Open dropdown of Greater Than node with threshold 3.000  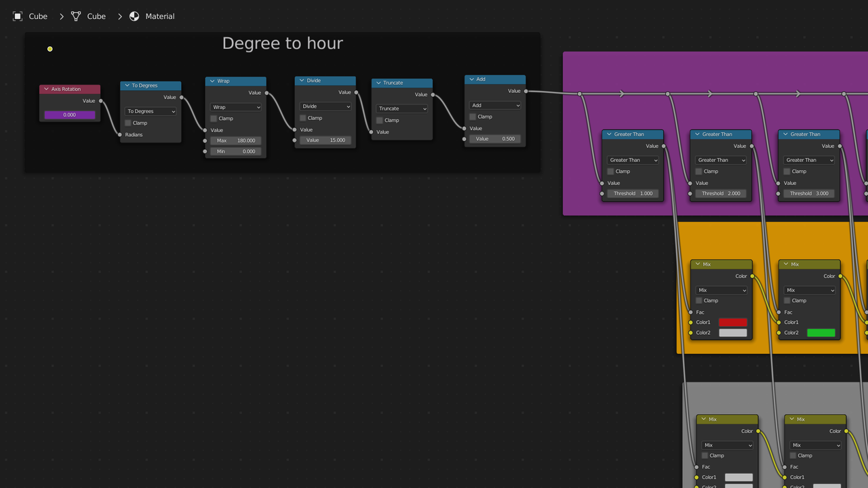point(809,160)
